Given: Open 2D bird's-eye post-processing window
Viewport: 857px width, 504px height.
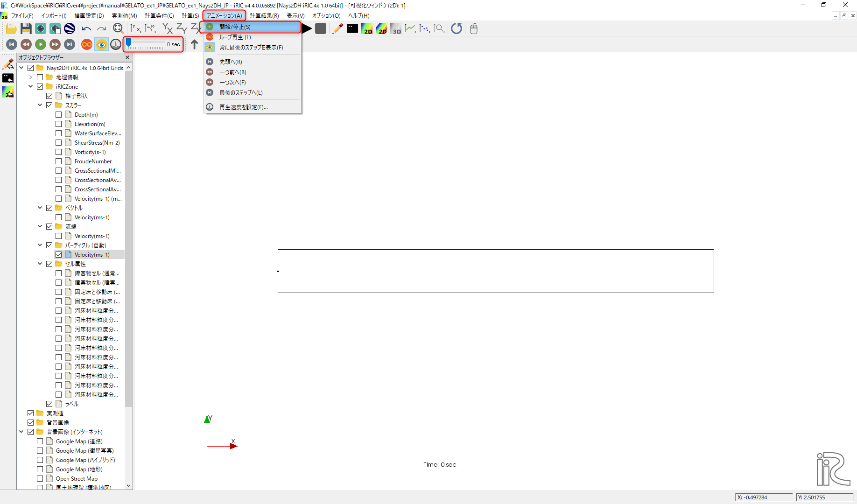Looking at the screenshot, I should [x=381, y=29].
